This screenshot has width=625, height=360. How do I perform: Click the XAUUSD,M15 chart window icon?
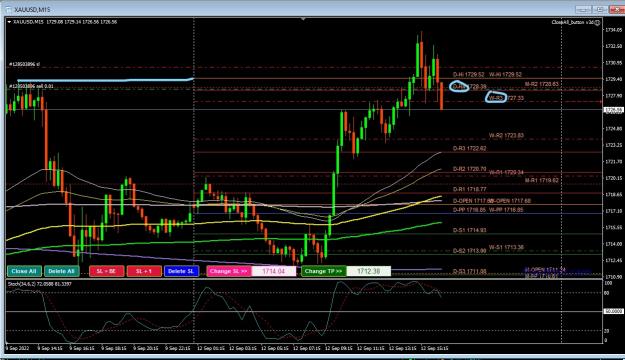point(8,9)
